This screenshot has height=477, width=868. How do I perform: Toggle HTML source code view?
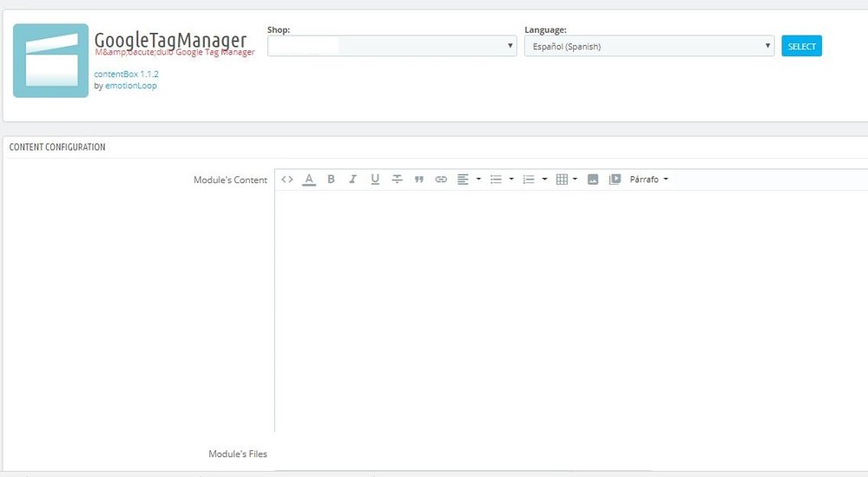(x=286, y=180)
